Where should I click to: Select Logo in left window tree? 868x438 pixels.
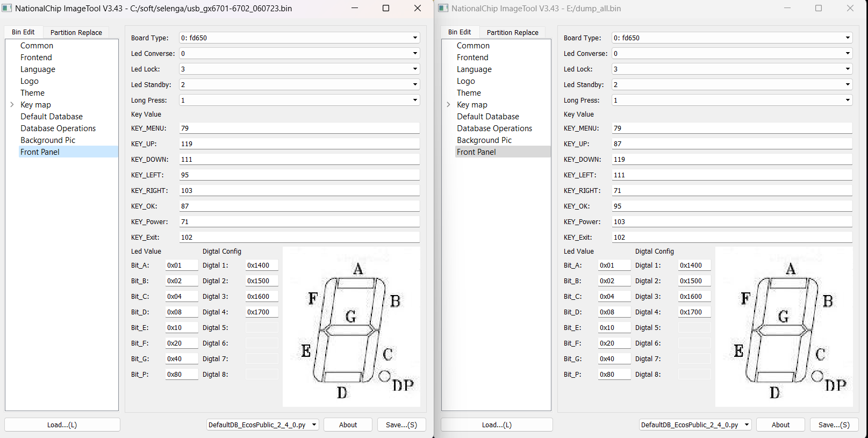30,81
